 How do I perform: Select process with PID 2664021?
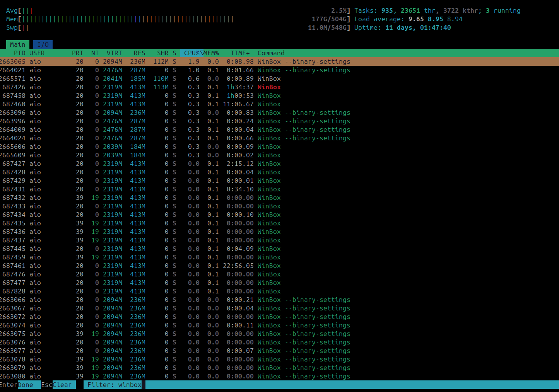point(279,70)
